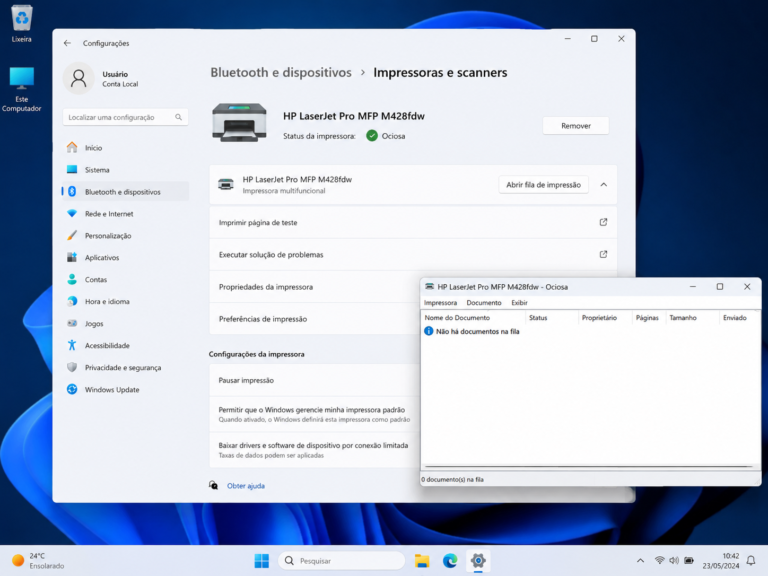Click external link icon for Executar solução de problemas
This screenshot has width=768, height=576.
(x=603, y=254)
